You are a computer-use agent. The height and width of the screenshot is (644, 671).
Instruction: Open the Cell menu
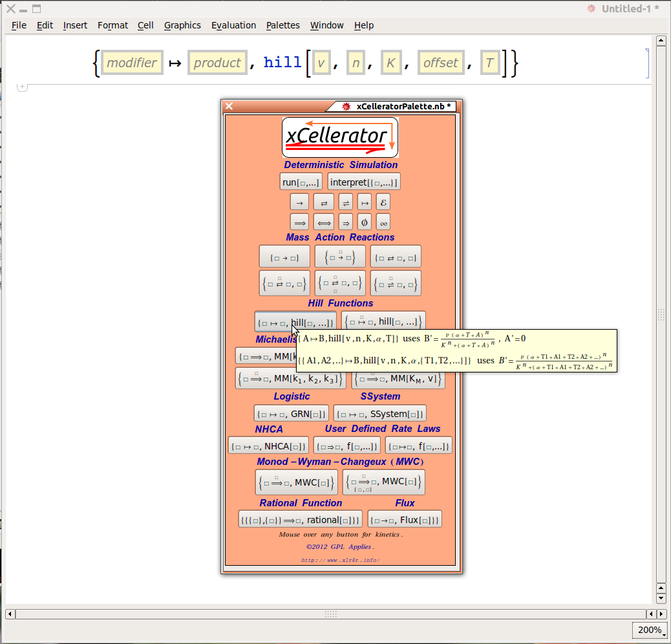145,25
